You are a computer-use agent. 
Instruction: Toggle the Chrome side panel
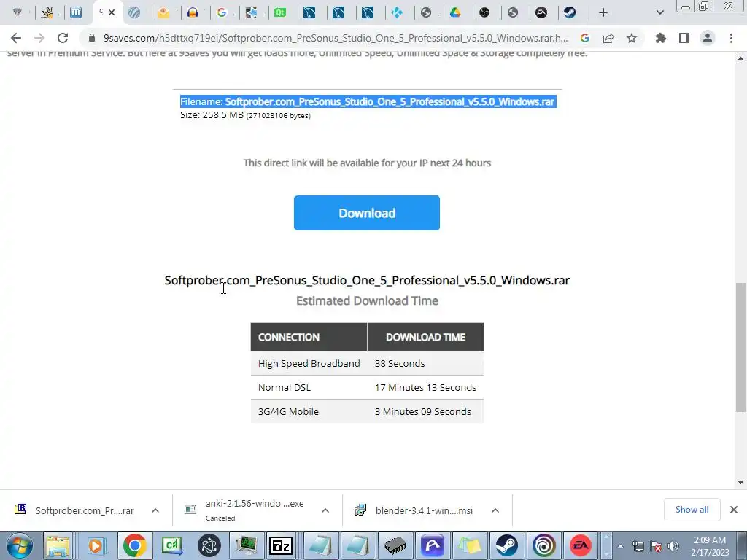(x=684, y=38)
